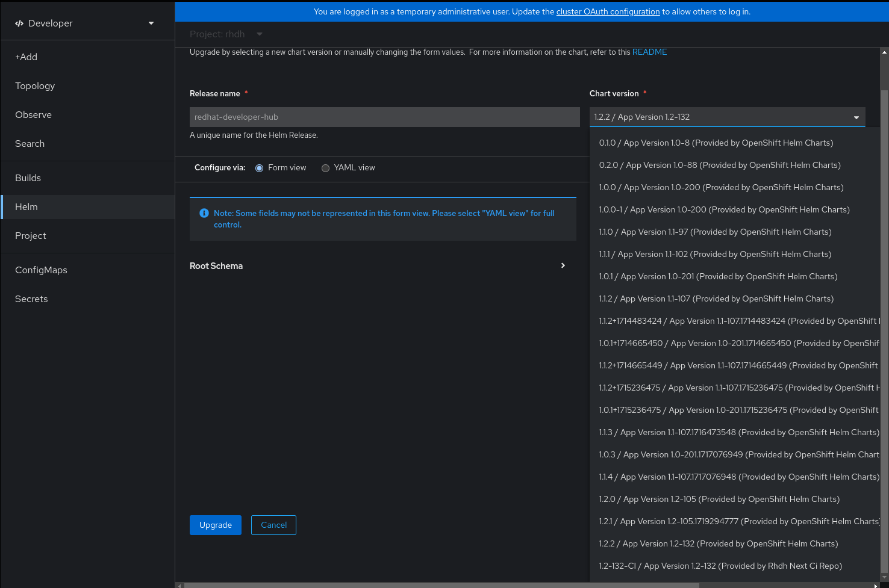Open the chart README link
Viewport: 889px width, 588px height.
[649, 52]
